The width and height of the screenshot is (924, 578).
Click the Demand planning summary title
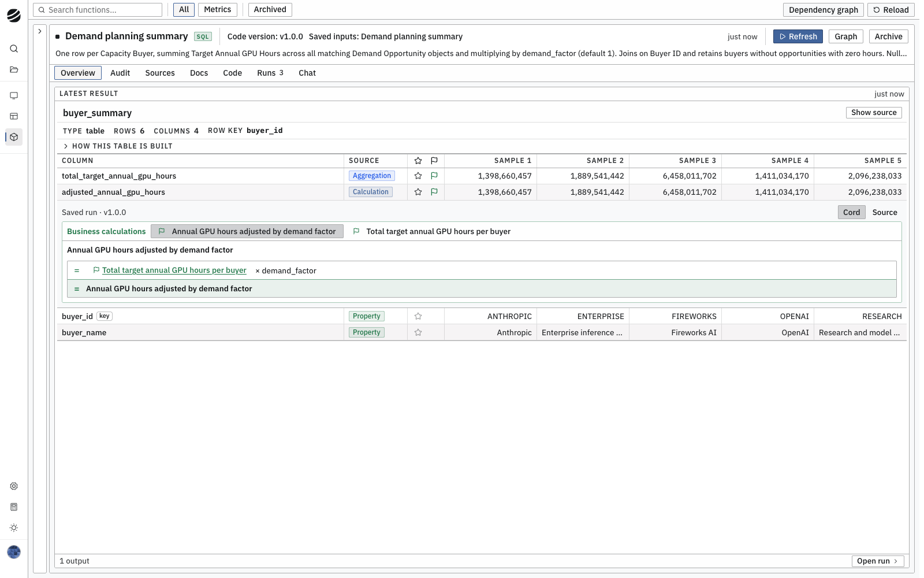point(126,36)
